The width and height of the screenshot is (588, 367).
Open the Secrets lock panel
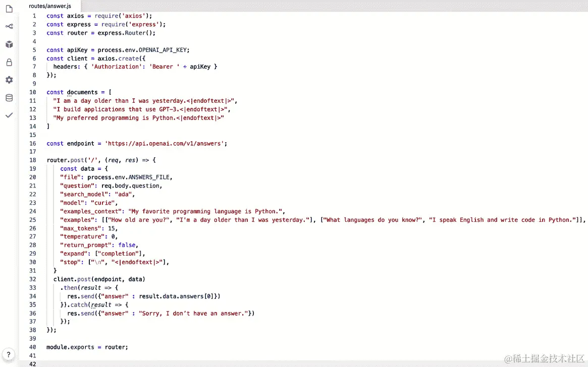tap(9, 62)
